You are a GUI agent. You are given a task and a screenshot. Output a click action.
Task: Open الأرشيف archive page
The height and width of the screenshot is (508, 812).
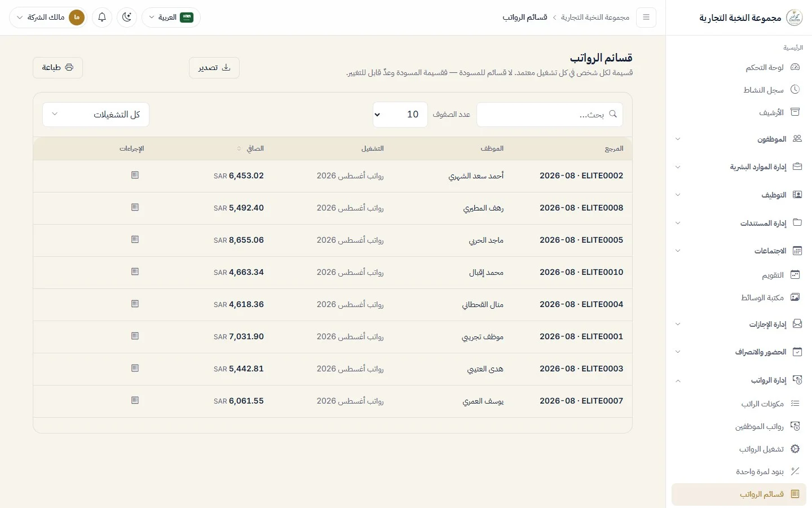(x=739, y=112)
